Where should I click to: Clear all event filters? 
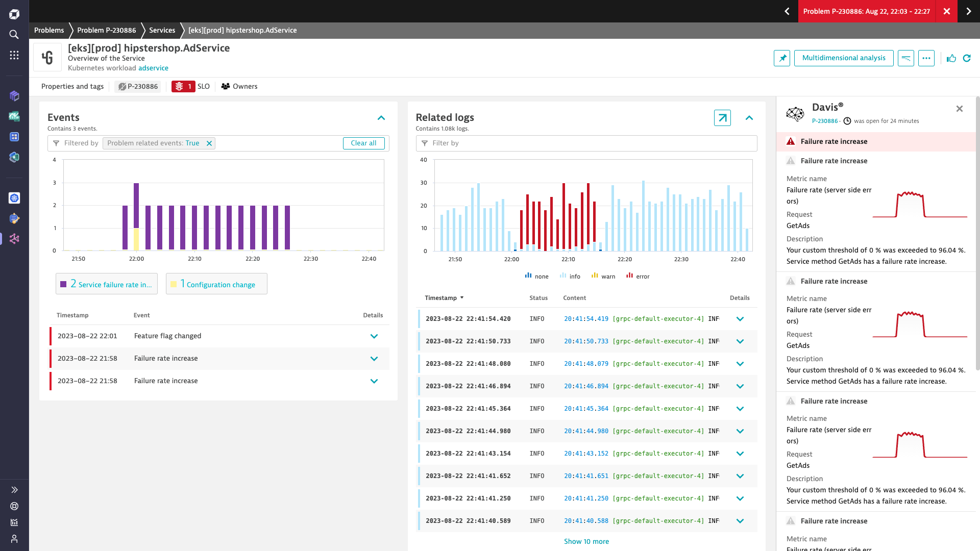[x=364, y=143]
